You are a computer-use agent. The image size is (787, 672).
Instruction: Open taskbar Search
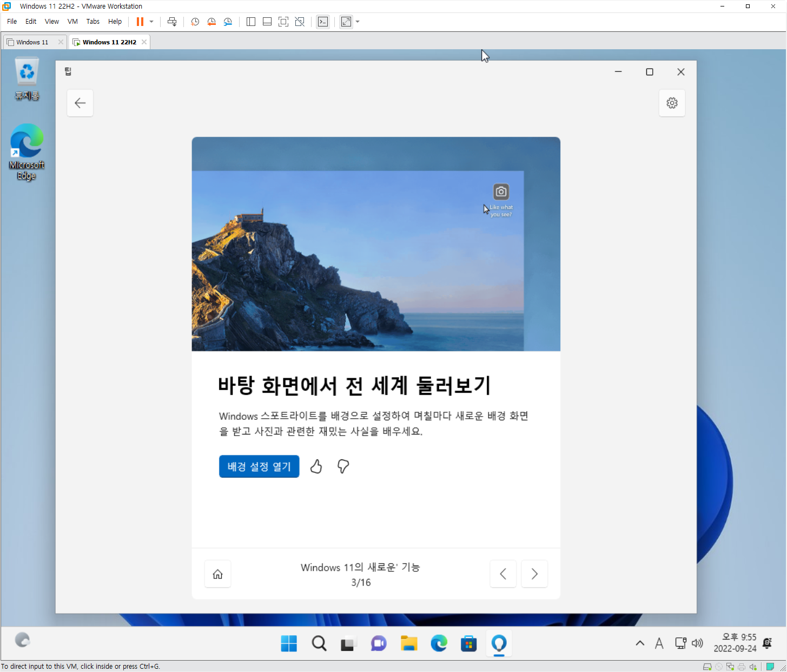point(319,643)
